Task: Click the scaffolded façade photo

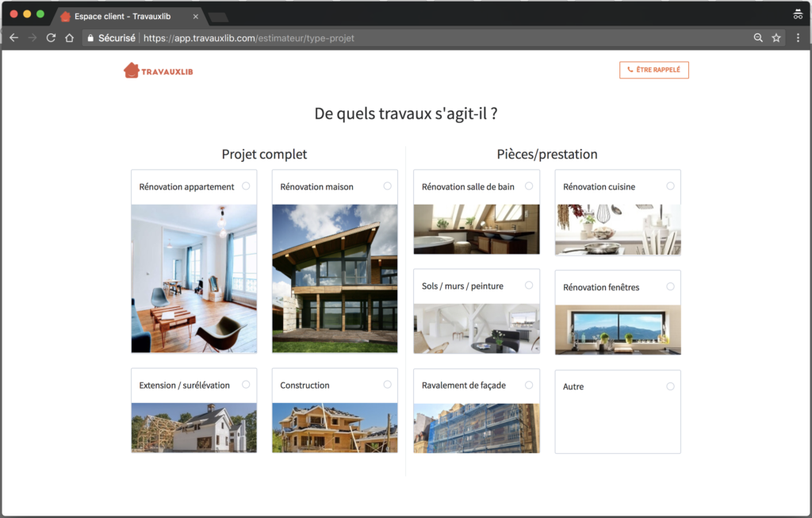Action: click(x=477, y=428)
